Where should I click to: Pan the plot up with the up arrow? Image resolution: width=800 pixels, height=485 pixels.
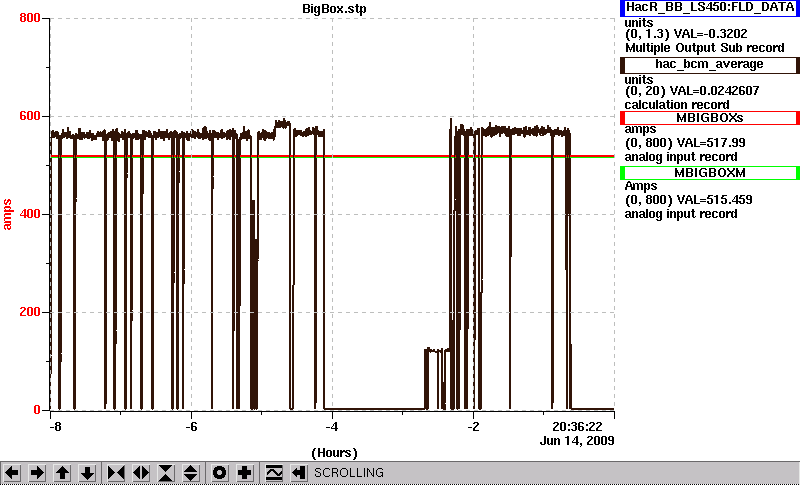tap(62, 473)
